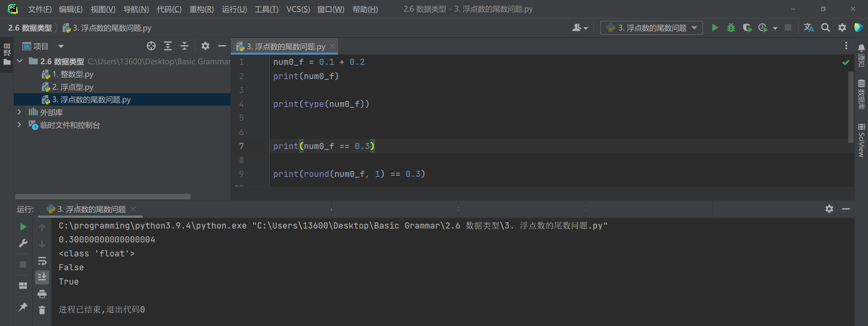
Task: Open the 代码(C) menu
Action: [x=169, y=9]
